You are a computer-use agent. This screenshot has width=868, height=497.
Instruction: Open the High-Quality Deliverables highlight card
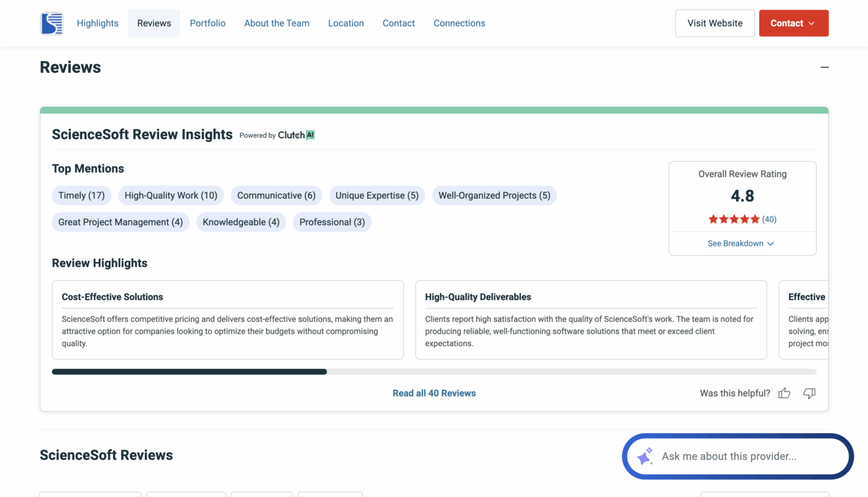[591, 319]
